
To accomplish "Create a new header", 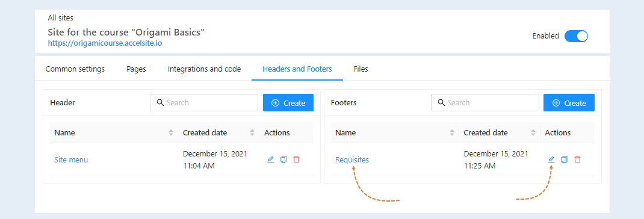I will click(x=288, y=103).
